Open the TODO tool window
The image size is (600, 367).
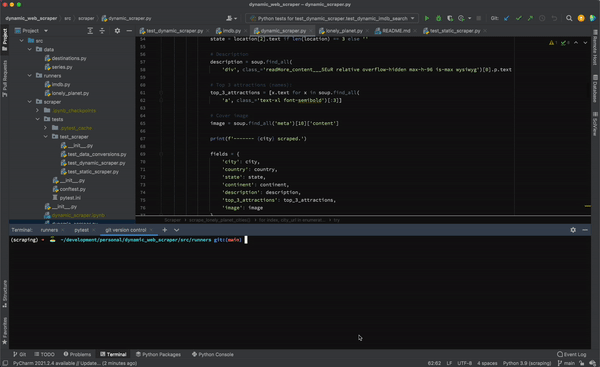coord(44,354)
